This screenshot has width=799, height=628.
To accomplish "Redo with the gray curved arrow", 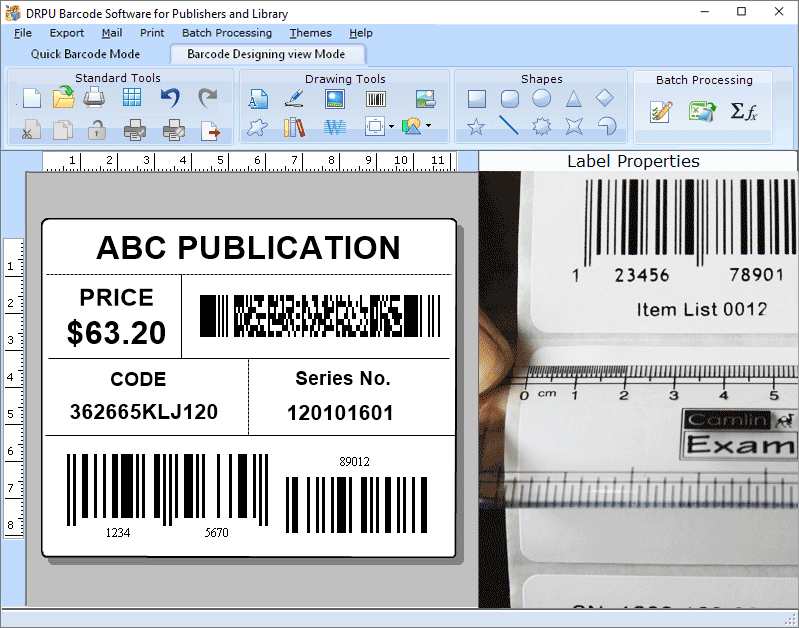I will coord(207,97).
